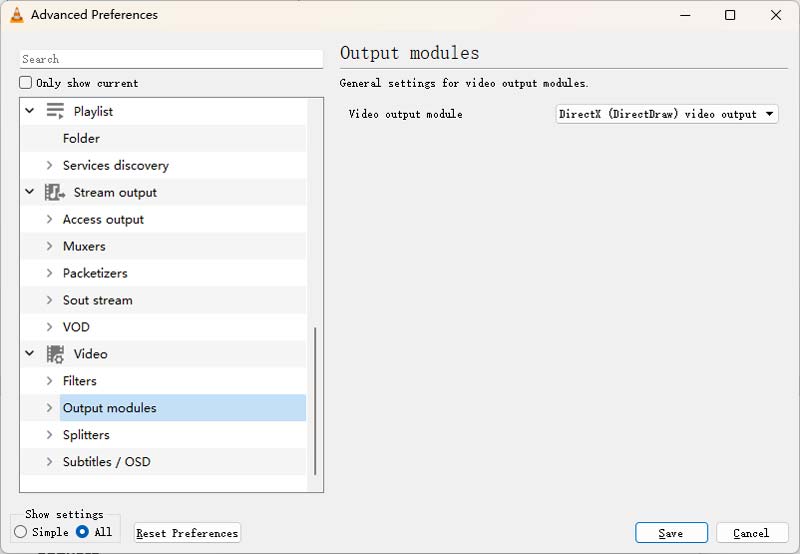Collapse the Stream output section
Image resolution: width=800 pixels, height=554 pixels.
click(30, 192)
